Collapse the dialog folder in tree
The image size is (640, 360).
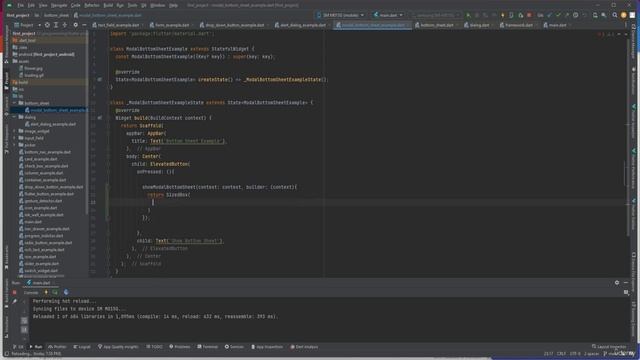coord(15,117)
